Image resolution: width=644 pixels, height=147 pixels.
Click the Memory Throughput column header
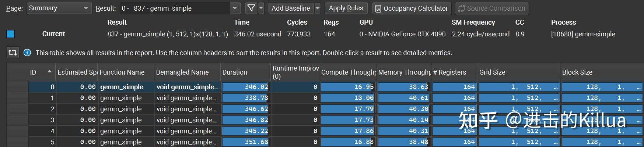(404, 72)
